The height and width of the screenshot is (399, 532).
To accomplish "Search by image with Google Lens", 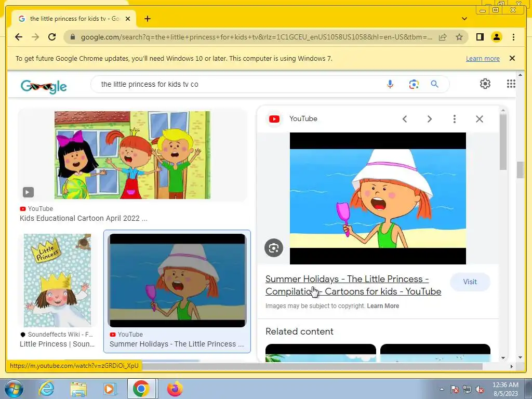I will [x=414, y=84].
